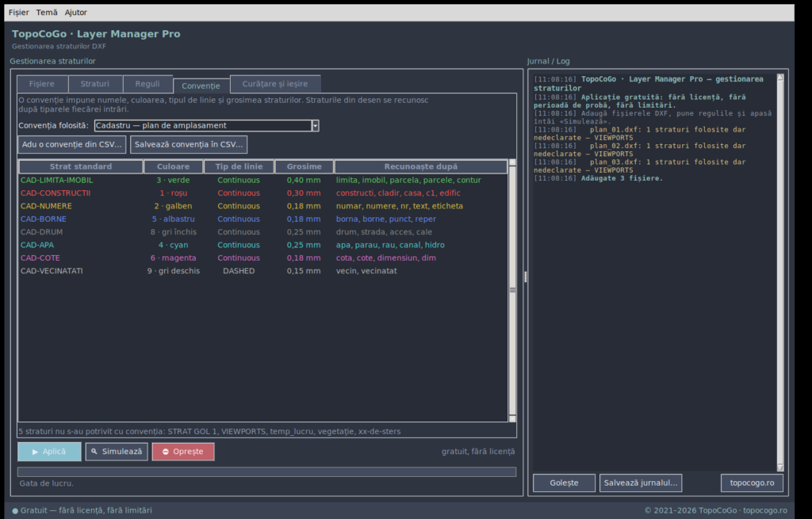Screen dimensions: 812x519
Task: Click the log scrollbar down arrow
Action: [780, 467]
